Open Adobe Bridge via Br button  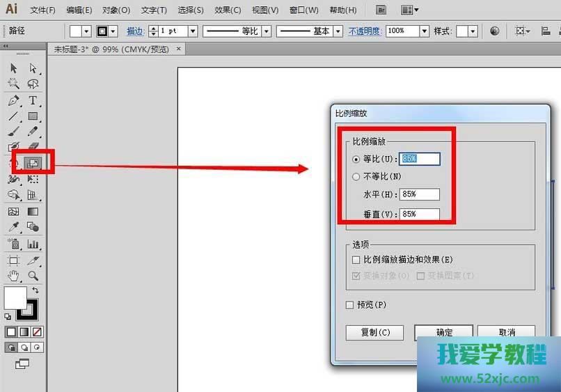tap(381, 10)
